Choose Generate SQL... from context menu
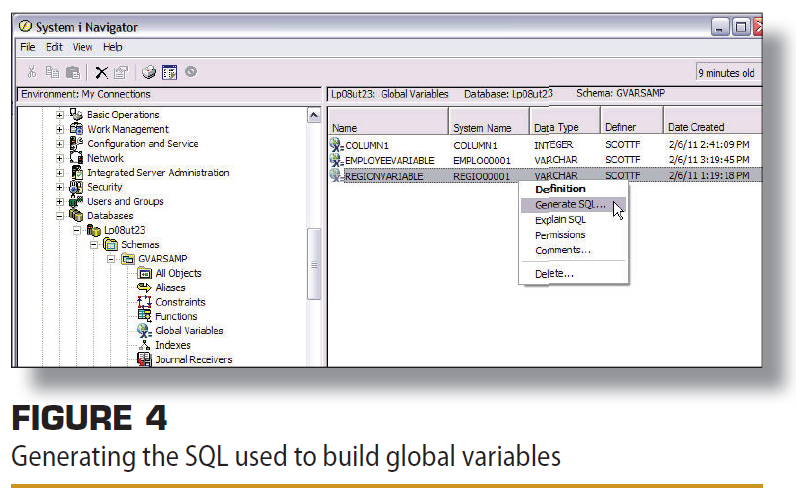The height and width of the screenshot is (493, 796). (573, 205)
